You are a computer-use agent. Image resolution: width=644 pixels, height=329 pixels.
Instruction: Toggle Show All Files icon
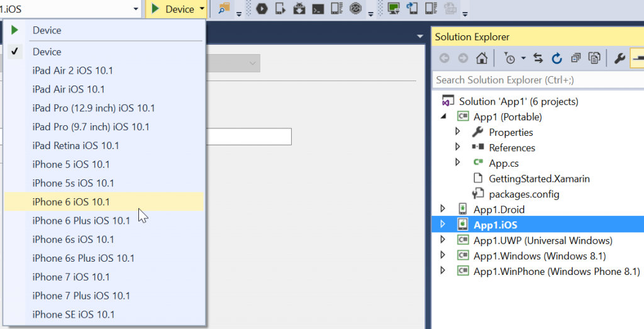click(x=594, y=59)
